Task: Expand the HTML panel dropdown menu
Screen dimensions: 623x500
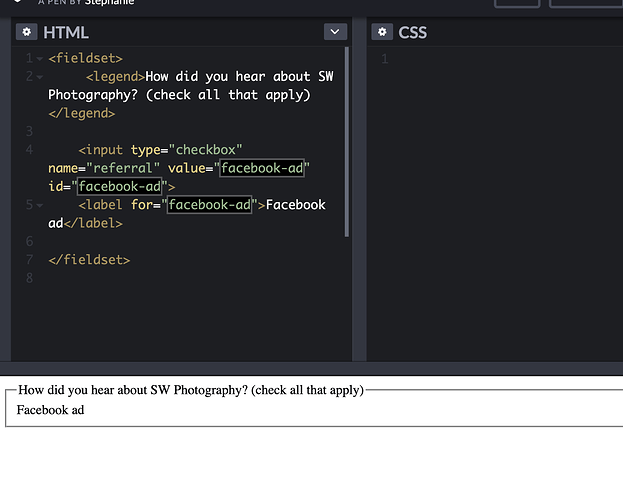Action: pyautogui.click(x=335, y=32)
